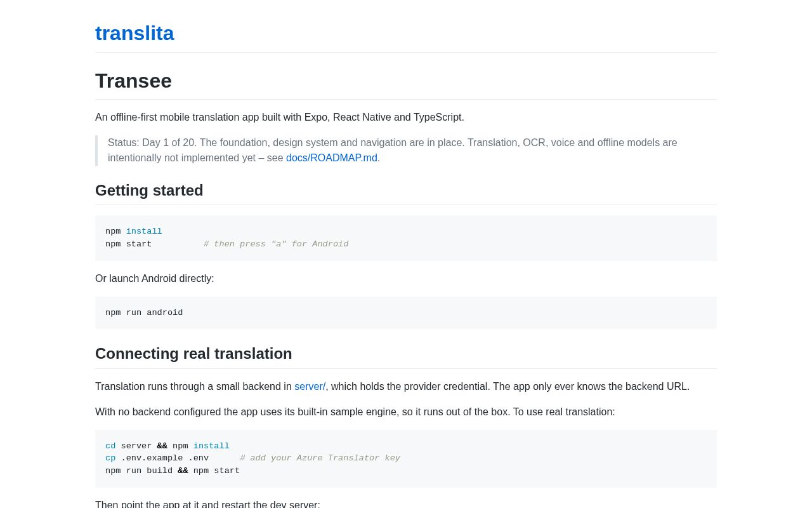Click the 'cp .env.example .env' command
The image size is (812, 508).
click(x=157, y=458)
